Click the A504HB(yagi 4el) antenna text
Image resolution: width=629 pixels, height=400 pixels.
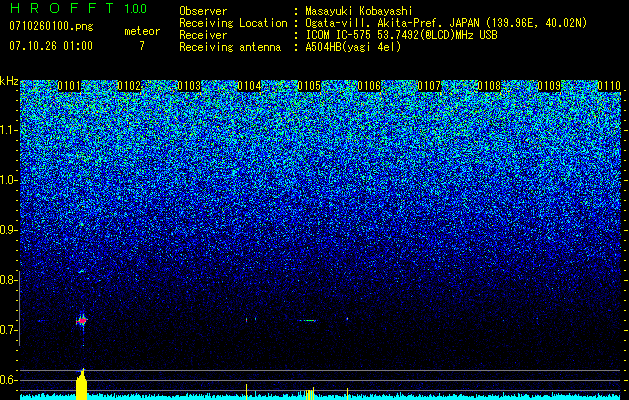tap(353, 47)
